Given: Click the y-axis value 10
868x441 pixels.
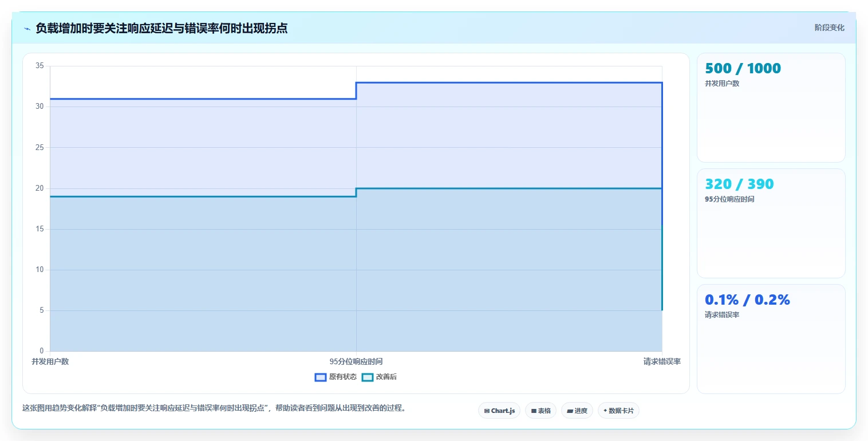Looking at the screenshot, I should pos(40,270).
